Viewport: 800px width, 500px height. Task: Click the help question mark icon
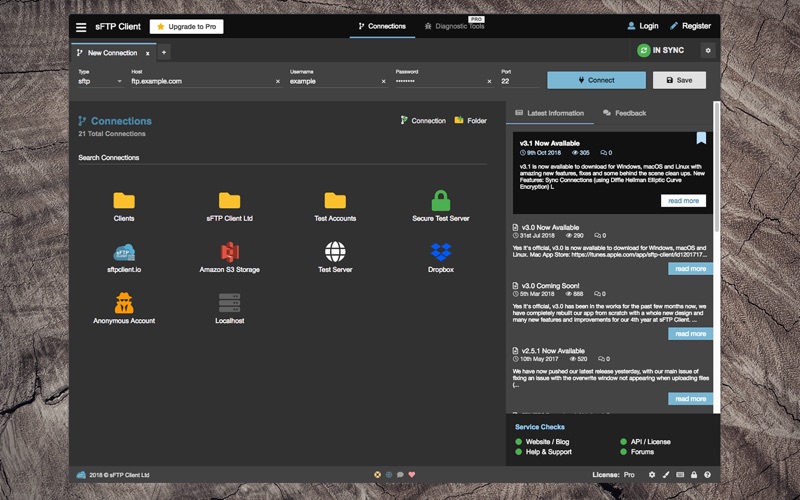tap(707, 475)
